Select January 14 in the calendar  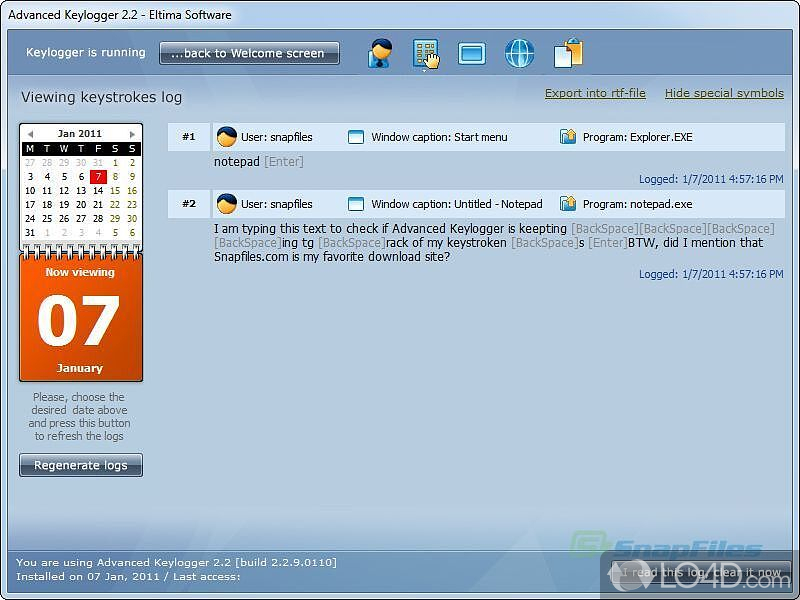point(98,190)
